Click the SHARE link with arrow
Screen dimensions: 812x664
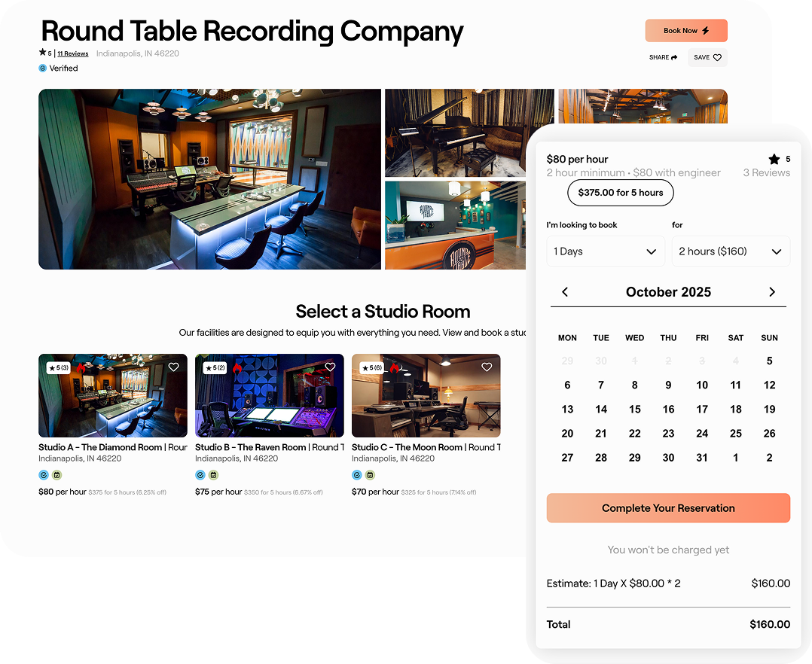[x=663, y=57]
